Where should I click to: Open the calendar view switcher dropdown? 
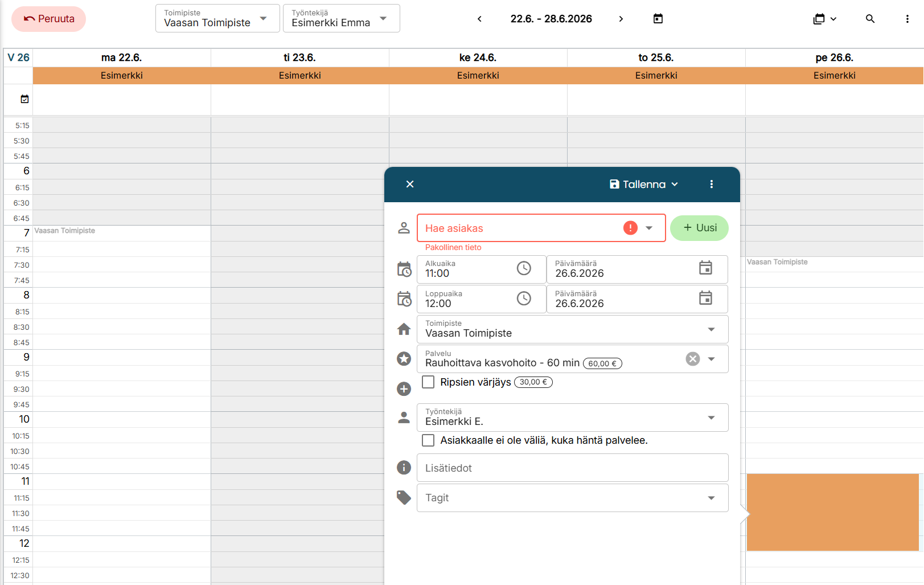[824, 19]
